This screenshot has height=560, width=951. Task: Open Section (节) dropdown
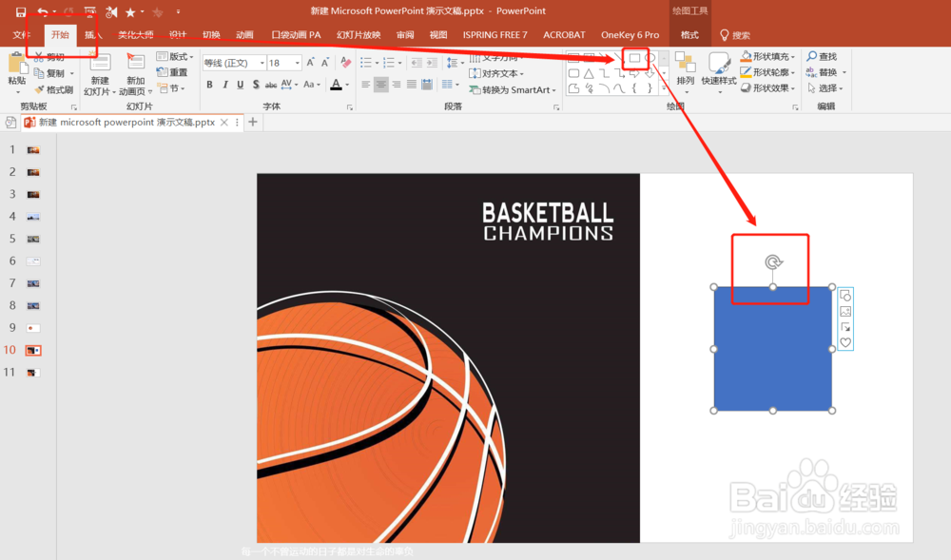[171, 87]
